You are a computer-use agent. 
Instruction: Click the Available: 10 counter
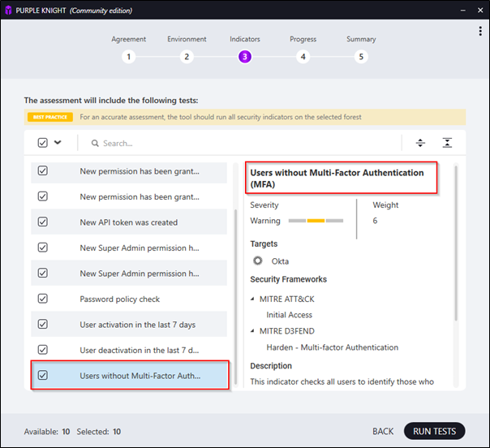pyautogui.click(x=47, y=432)
